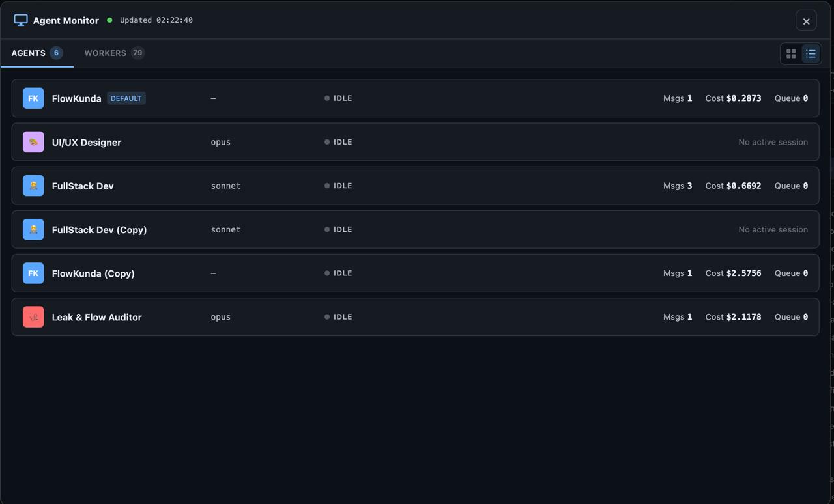834x504 pixels.
Task: Click the FullStack Dev (Copy) agent name
Action: (x=99, y=229)
